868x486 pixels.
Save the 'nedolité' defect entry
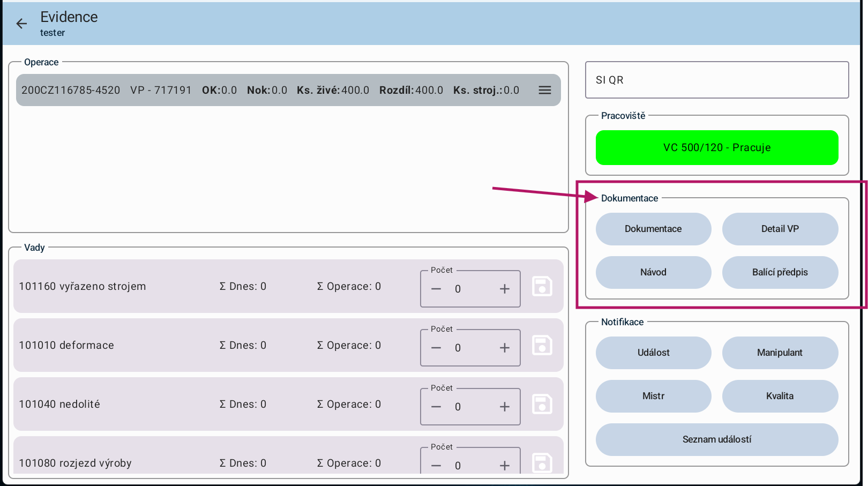pos(542,405)
